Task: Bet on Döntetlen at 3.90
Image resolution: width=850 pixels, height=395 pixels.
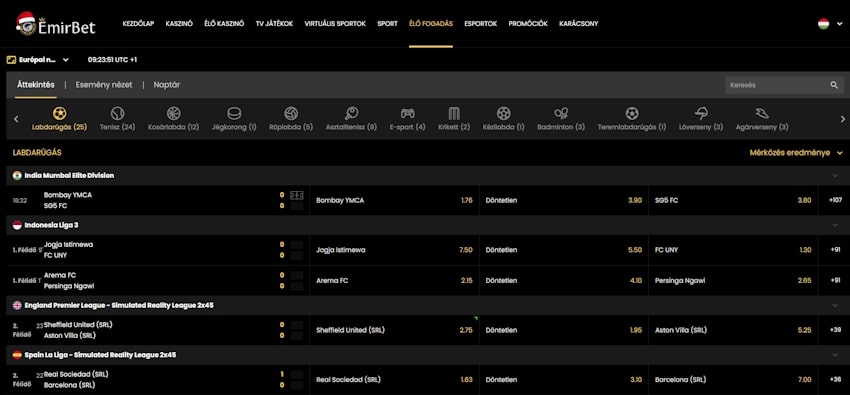Action: point(564,200)
